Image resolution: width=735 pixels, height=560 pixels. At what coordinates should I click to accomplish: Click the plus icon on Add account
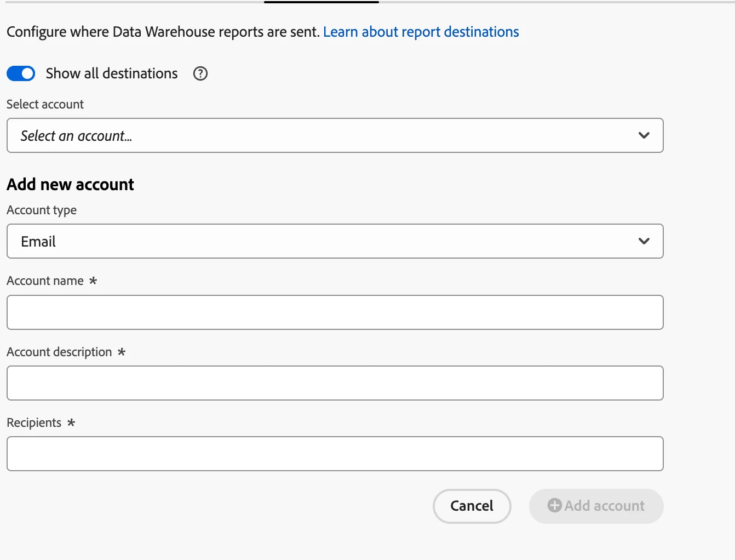click(x=555, y=505)
